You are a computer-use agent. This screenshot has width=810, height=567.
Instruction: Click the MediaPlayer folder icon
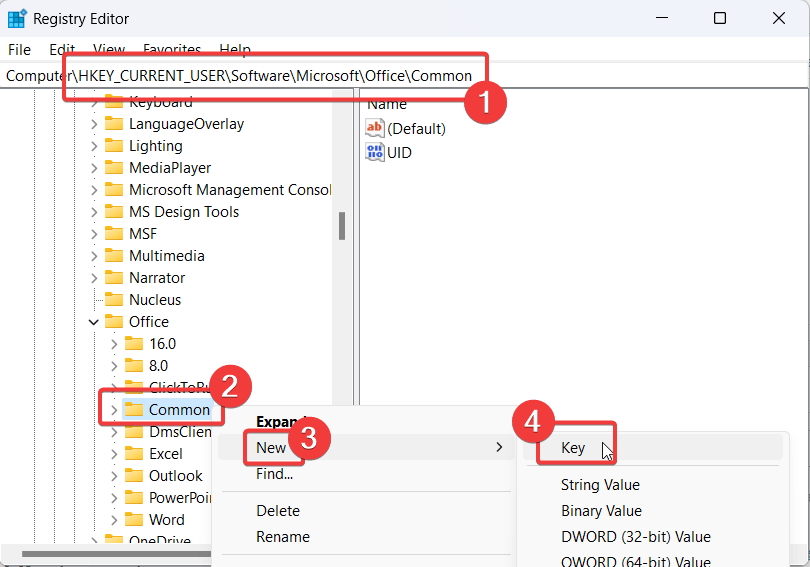tap(114, 168)
